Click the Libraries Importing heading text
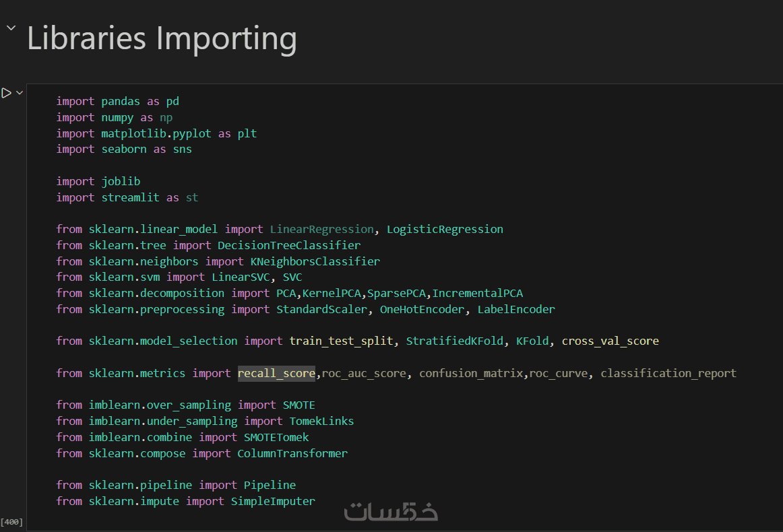 point(162,38)
